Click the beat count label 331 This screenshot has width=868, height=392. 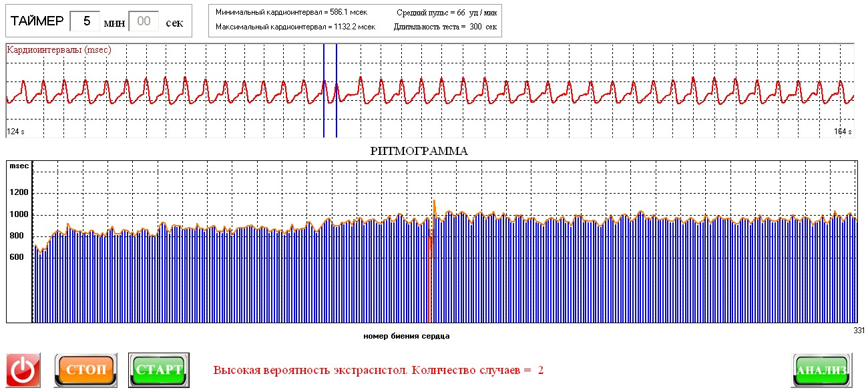pyautogui.click(x=859, y=330)
